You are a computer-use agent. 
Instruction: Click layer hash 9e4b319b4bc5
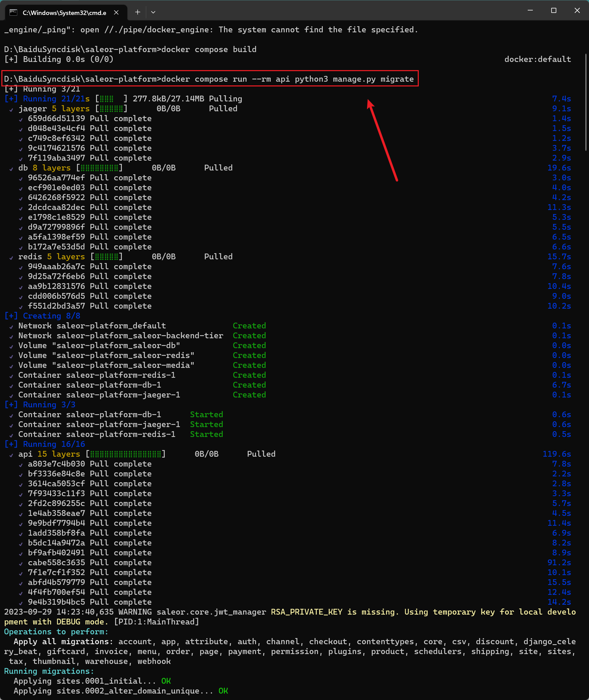[x=57, y=602]
